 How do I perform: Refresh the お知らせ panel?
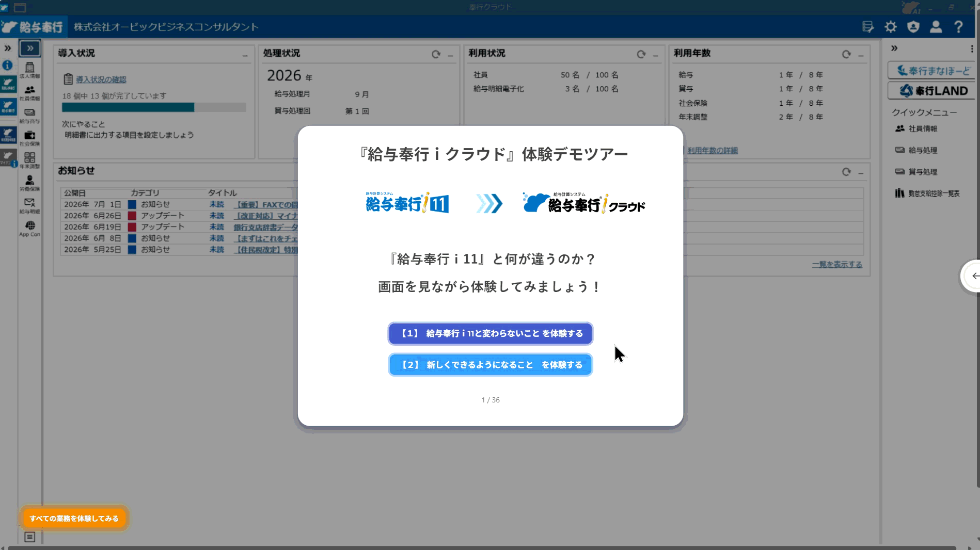coord(846,172)
